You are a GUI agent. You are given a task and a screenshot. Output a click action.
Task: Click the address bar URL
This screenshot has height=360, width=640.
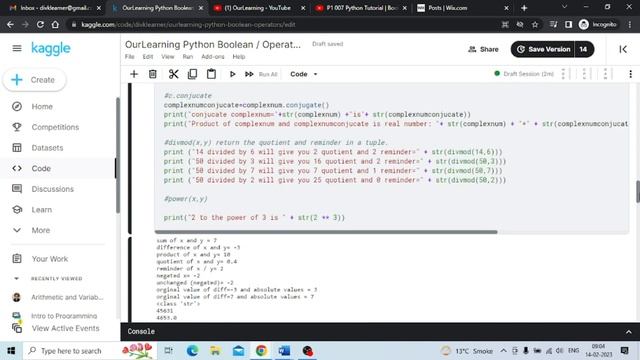click(188, 24)
